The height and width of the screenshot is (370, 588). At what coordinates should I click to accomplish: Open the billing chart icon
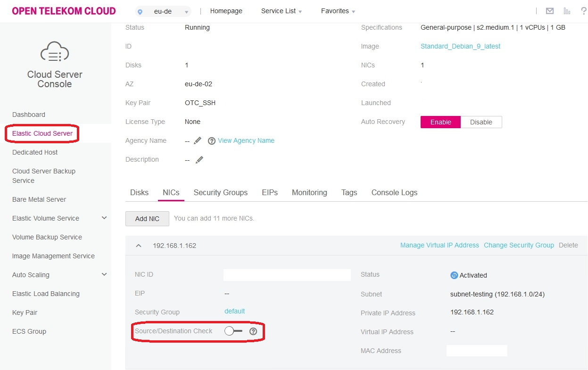(x=567, y=11)
